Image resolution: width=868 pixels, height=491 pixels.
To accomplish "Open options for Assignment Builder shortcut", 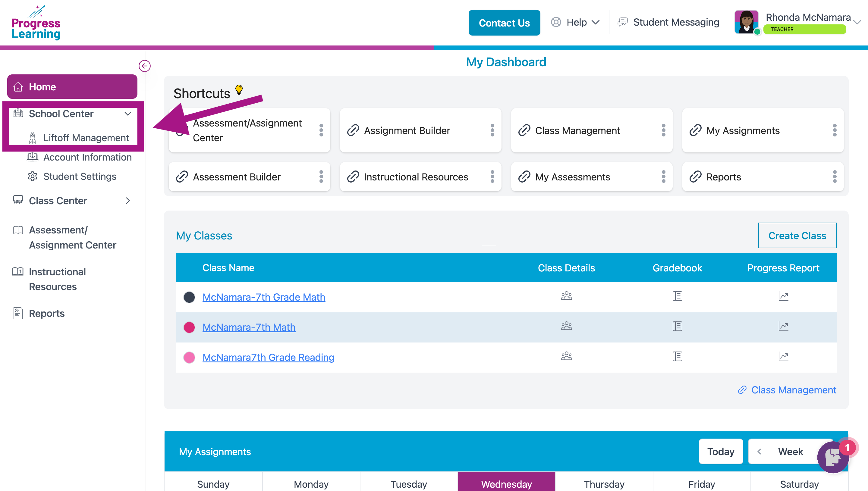I will click(492, 130).
